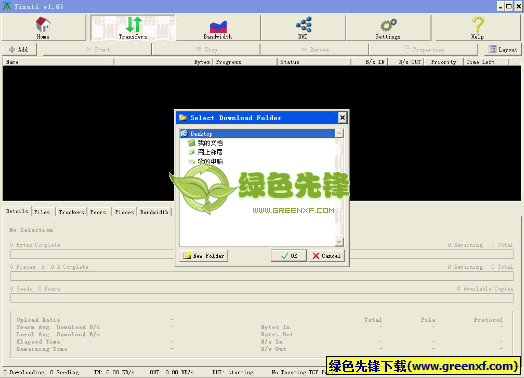Switch to the Details tab
Image resolution: width=524 pixels, height=378 pixels.
tap(17, 211)
